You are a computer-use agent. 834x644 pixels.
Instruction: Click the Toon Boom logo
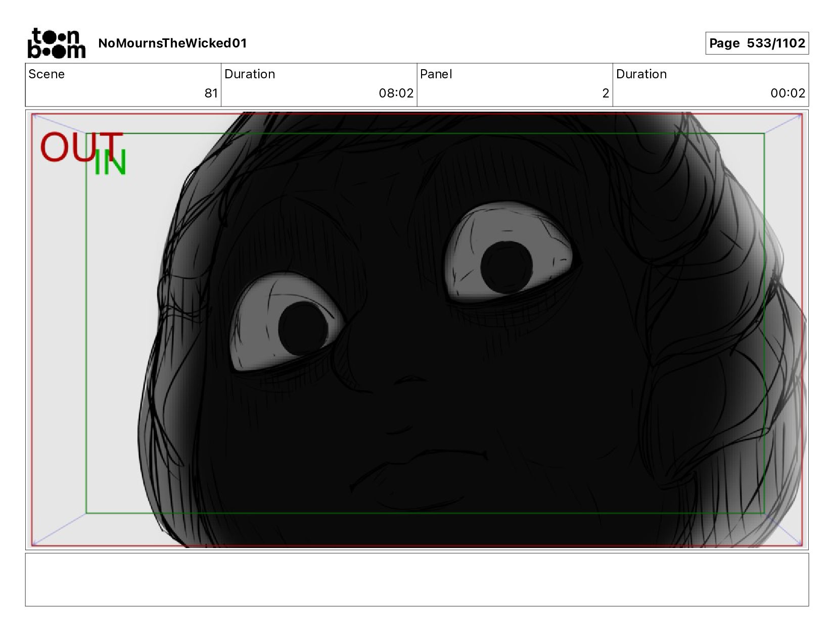[56, 43]
